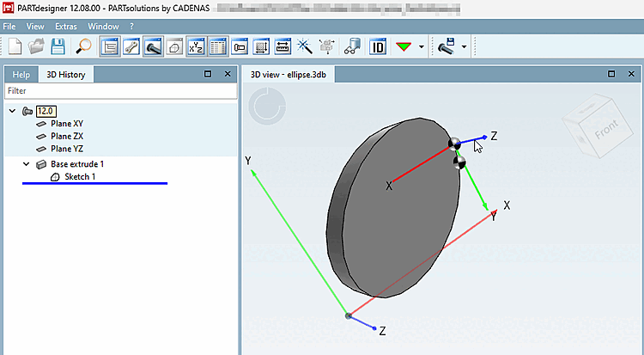Open the Window menu

(103, 27)
